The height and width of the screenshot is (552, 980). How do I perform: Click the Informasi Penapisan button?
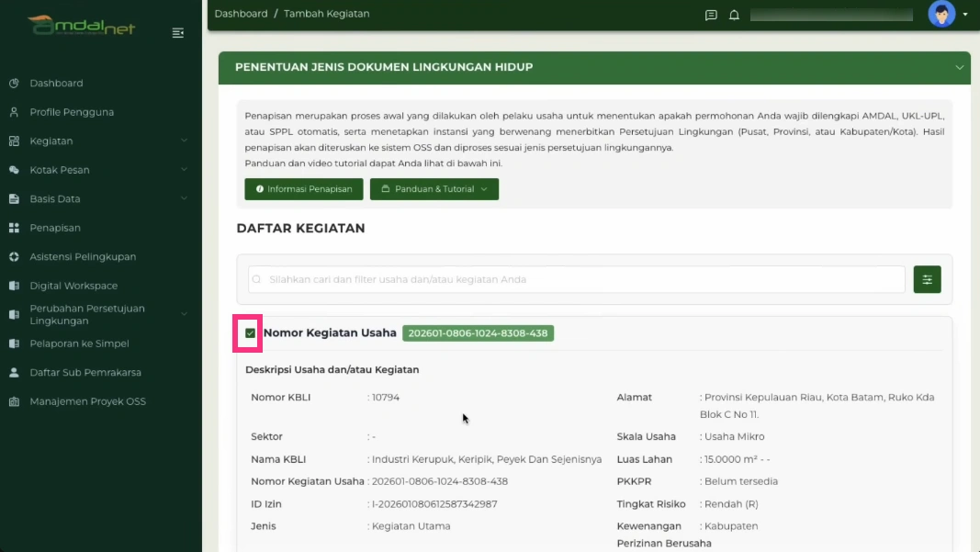pos(304,189)
